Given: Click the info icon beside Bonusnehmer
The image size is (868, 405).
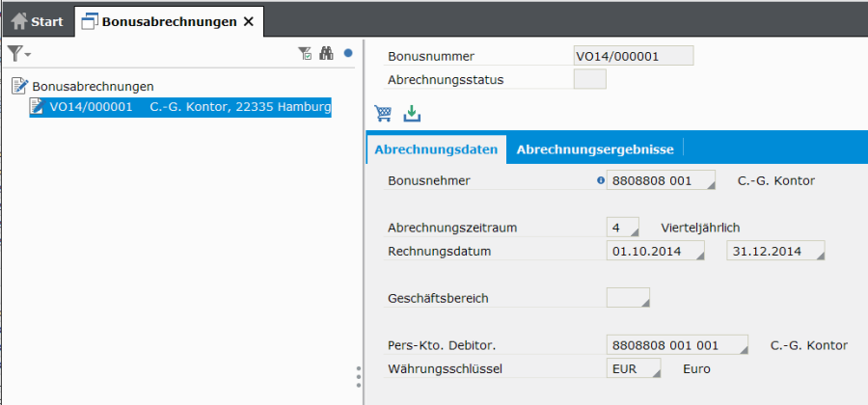Looking at the screenshot, I should 601,180.
